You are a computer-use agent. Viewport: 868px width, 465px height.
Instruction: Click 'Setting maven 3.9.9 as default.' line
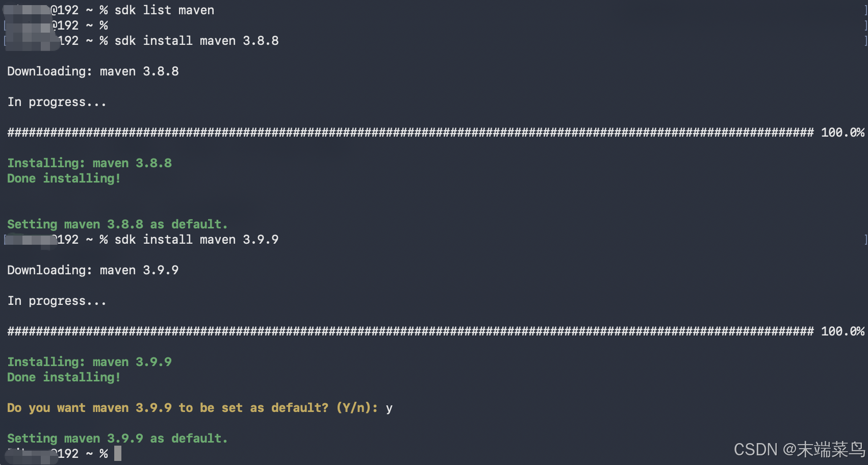pyautogui.click(x=117, y=438)
